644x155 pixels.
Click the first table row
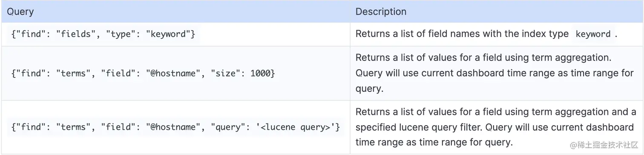[322, 34]
